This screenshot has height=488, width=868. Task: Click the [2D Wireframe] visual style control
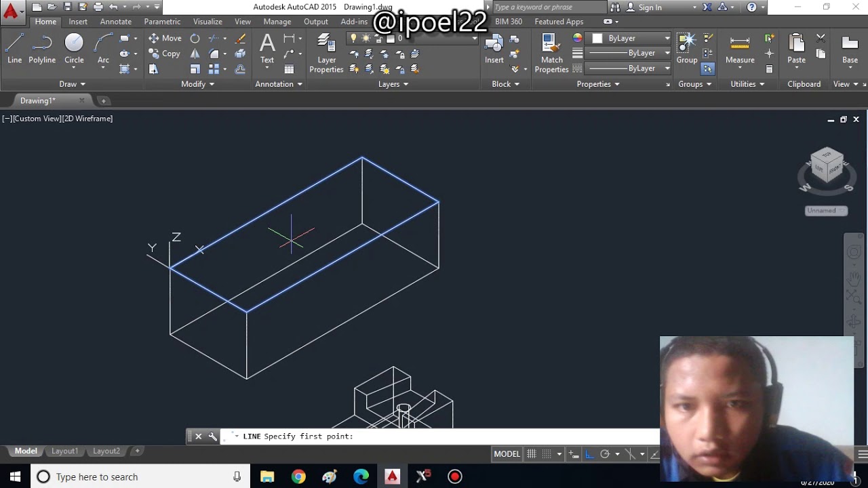click(87, 119)
